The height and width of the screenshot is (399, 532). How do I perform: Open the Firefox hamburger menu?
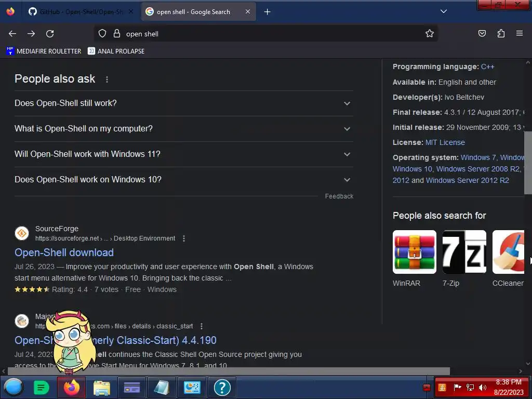[x=520, y=34]
